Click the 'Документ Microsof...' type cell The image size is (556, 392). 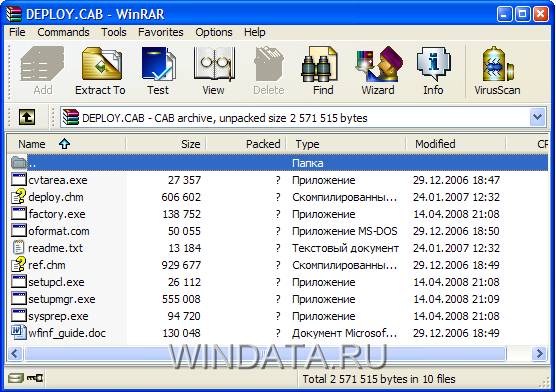344,333
